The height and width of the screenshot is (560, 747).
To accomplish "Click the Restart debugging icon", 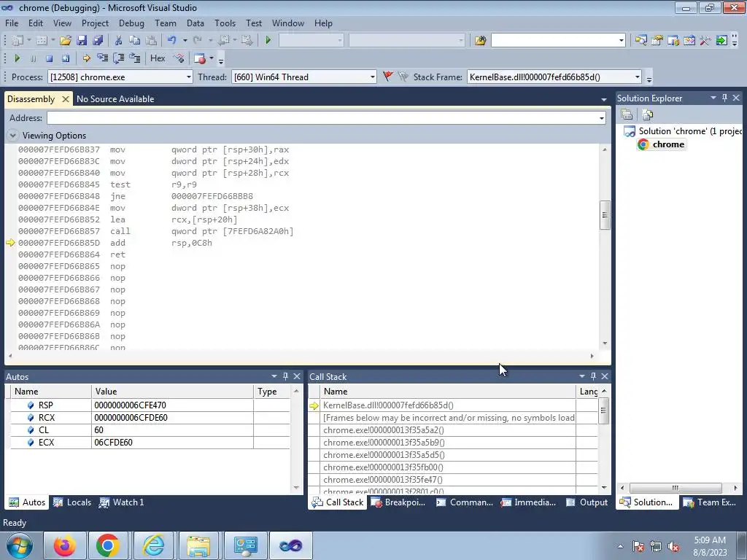I will (x=65, y=58).
